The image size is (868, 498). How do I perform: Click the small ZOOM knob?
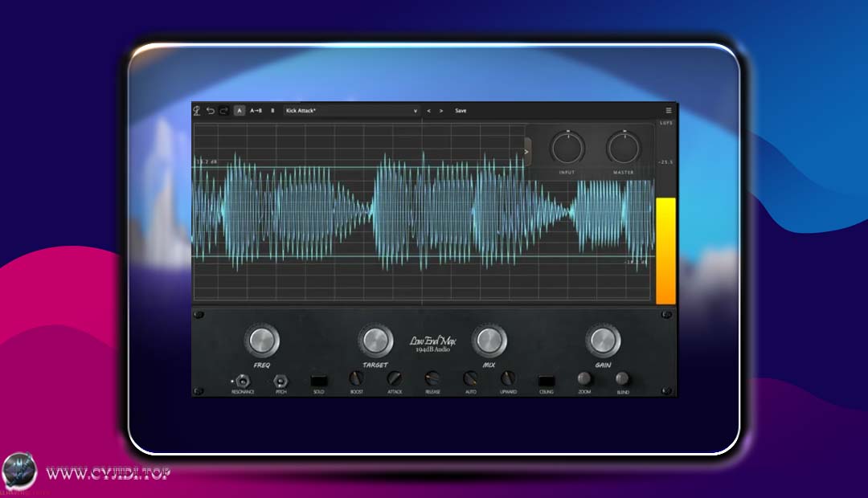[584, 378]
